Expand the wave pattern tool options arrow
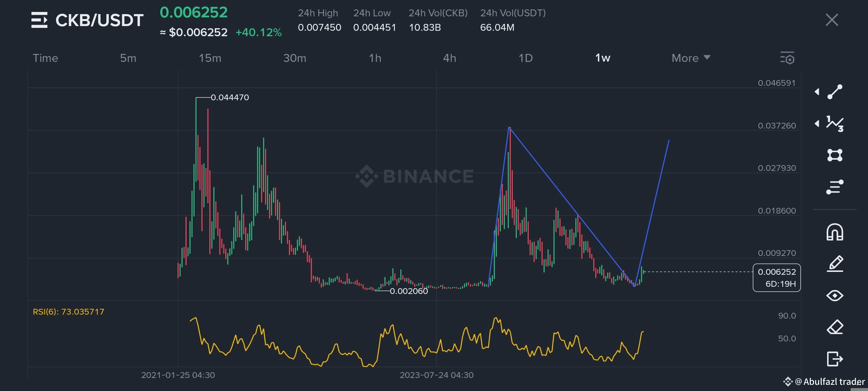 coord(817,124)
